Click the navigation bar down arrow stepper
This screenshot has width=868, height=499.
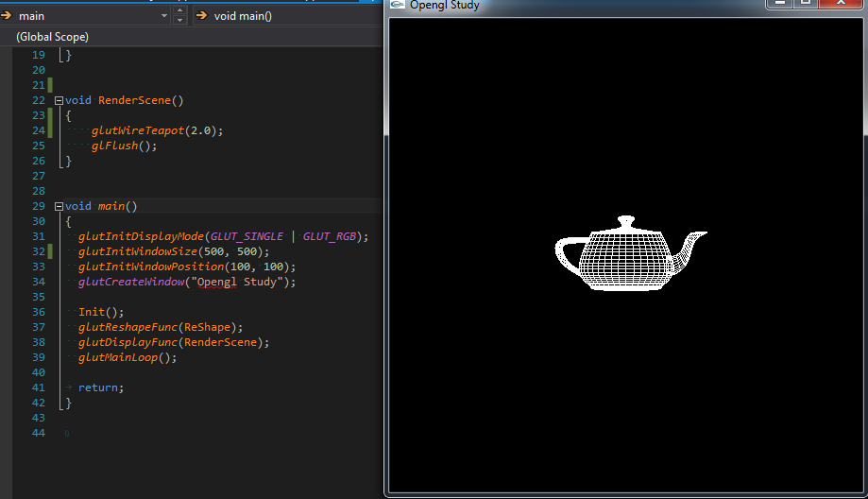click(179, 21)
